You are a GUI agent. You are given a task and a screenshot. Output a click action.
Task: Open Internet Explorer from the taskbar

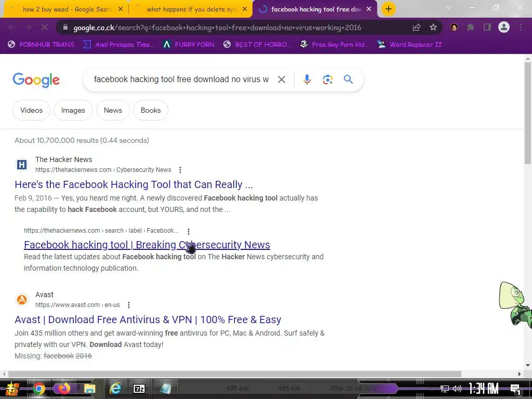(115, 389)
